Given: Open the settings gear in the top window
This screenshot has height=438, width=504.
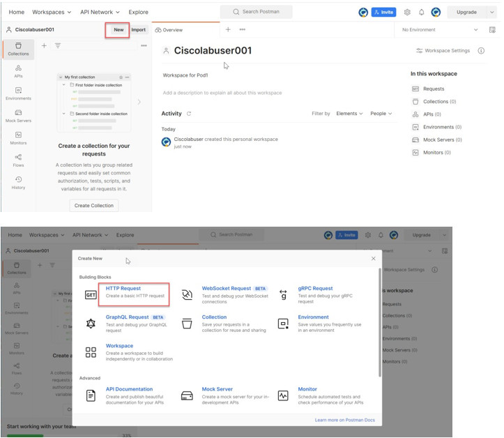Looking at the screenshot, I should 407,13.
